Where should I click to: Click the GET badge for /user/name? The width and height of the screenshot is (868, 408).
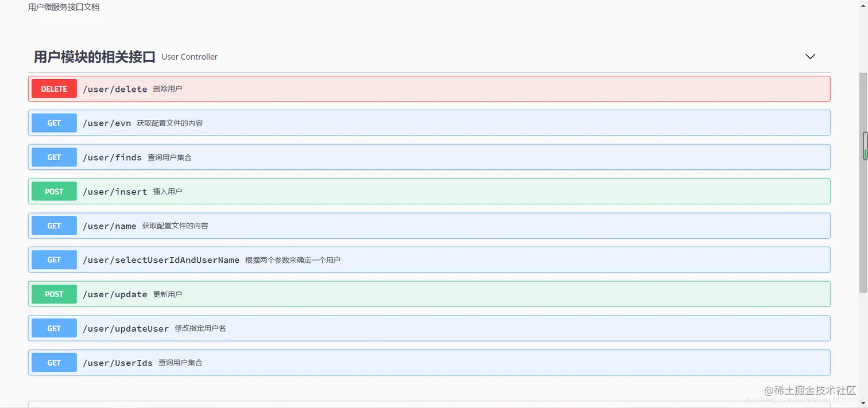[54, 226]
